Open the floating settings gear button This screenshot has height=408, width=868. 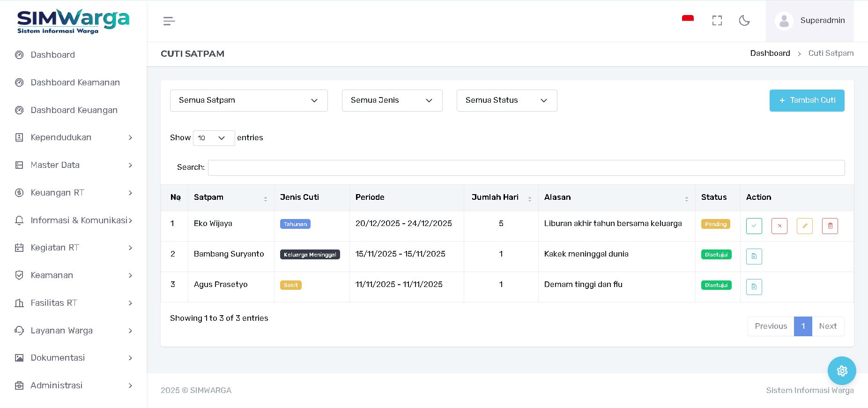(841, 371)
